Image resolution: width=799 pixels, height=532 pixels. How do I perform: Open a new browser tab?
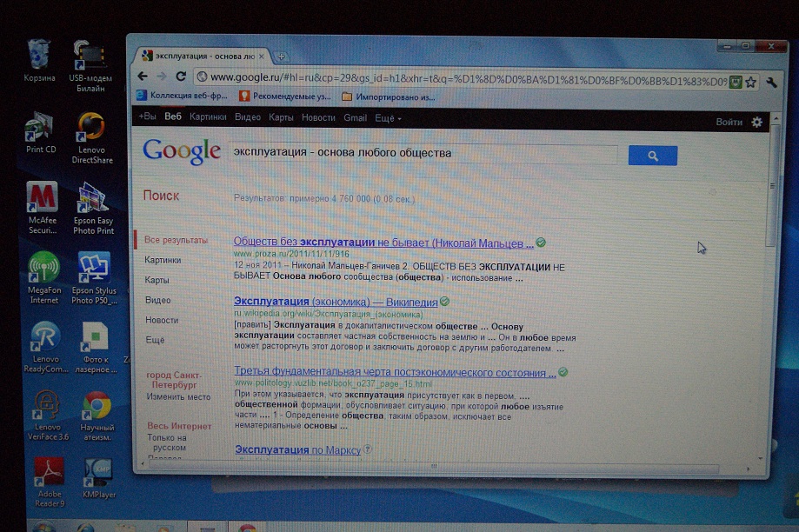pos(281,57)
